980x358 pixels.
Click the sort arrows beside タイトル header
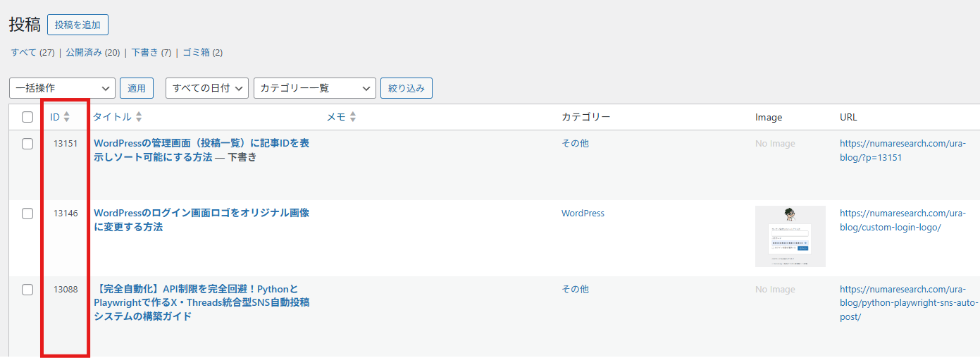click(x=139, y=117)
